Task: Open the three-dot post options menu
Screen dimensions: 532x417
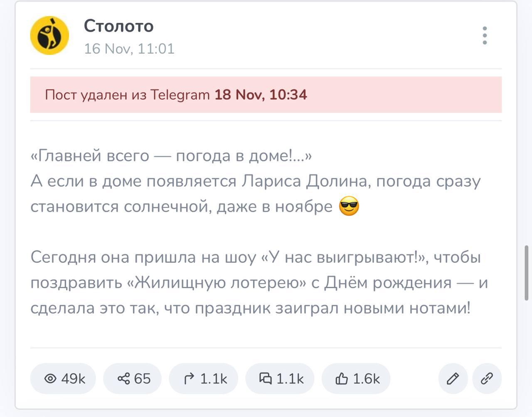Action: pos(485,35)
